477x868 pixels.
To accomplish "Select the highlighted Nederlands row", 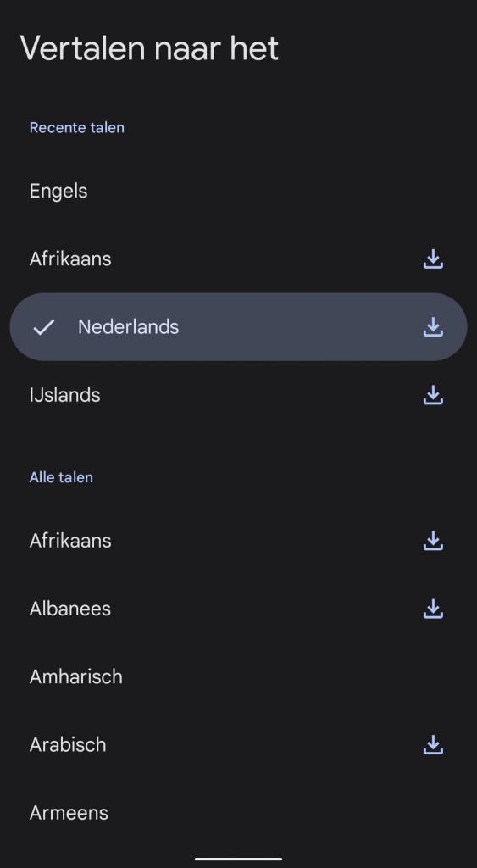I will pos(239,327).
